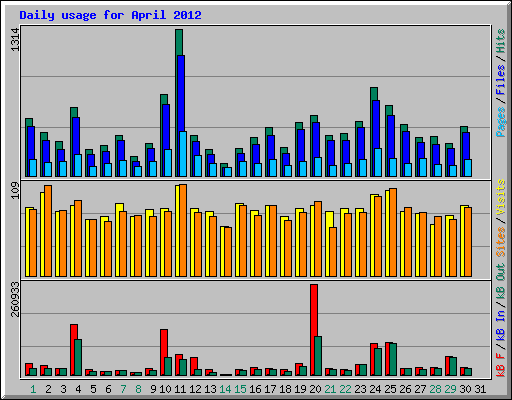Click green day 14 label on the x-axis
This screenshot has width=512, height=400.
point(225,389)
